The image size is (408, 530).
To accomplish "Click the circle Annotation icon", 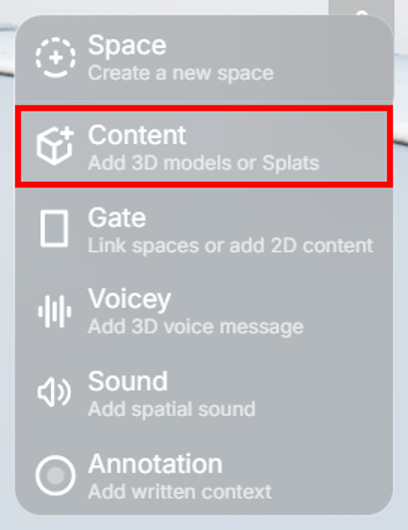I will coord(55,475).
